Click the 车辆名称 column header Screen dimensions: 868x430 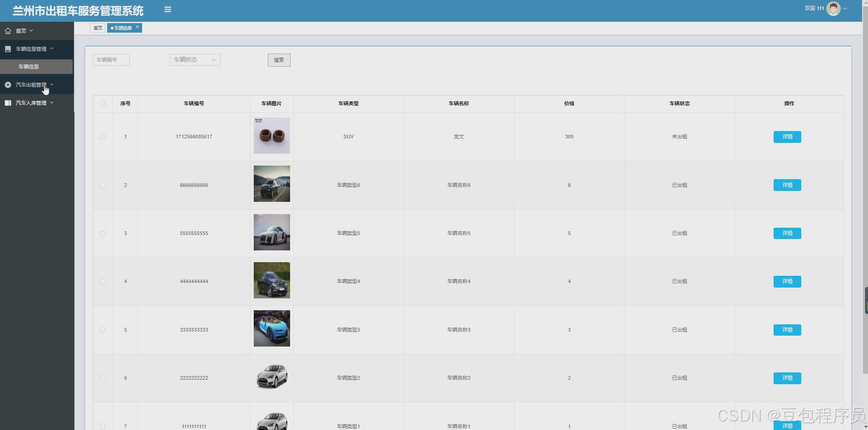(459, 103)
